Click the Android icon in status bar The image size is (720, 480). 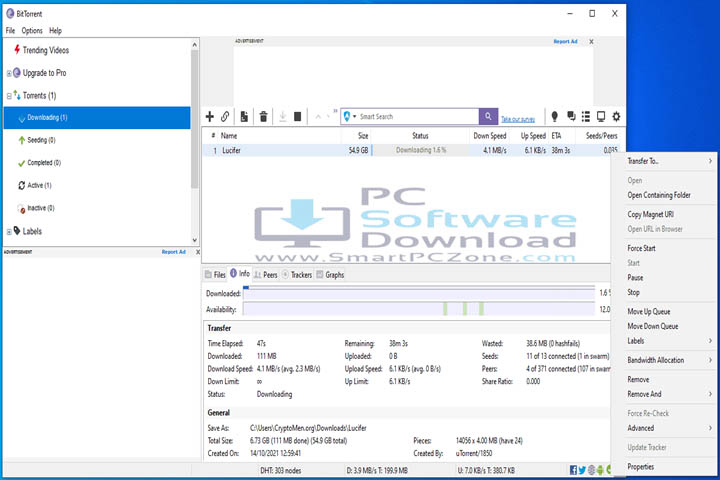pyautogui.click(x=600, y=470)
